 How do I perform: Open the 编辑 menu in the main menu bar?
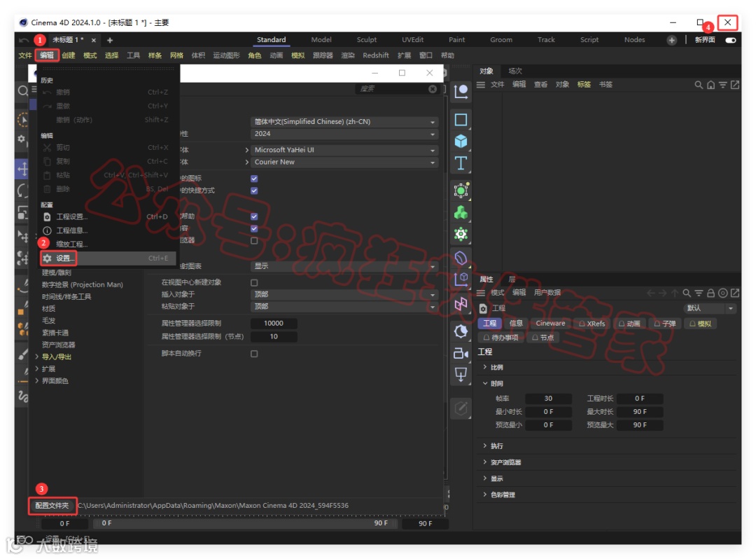click(47, 55)
